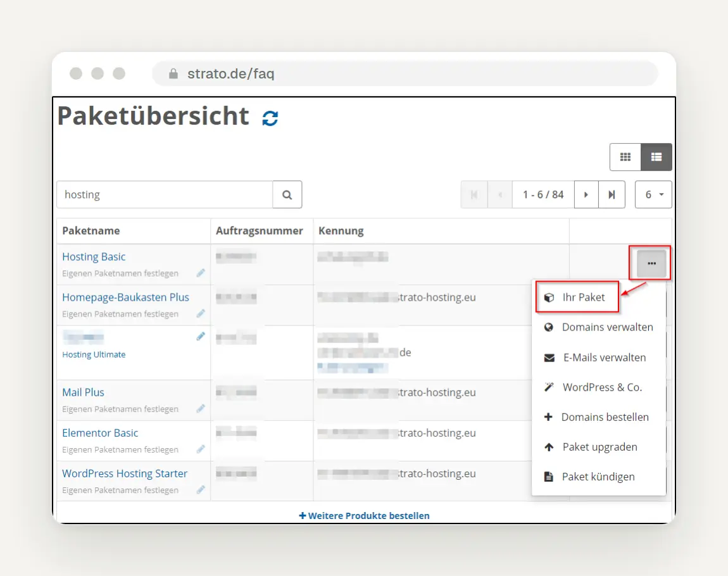Click the strato.de/faq address bar
728x576 pixels.
(405, 73)
